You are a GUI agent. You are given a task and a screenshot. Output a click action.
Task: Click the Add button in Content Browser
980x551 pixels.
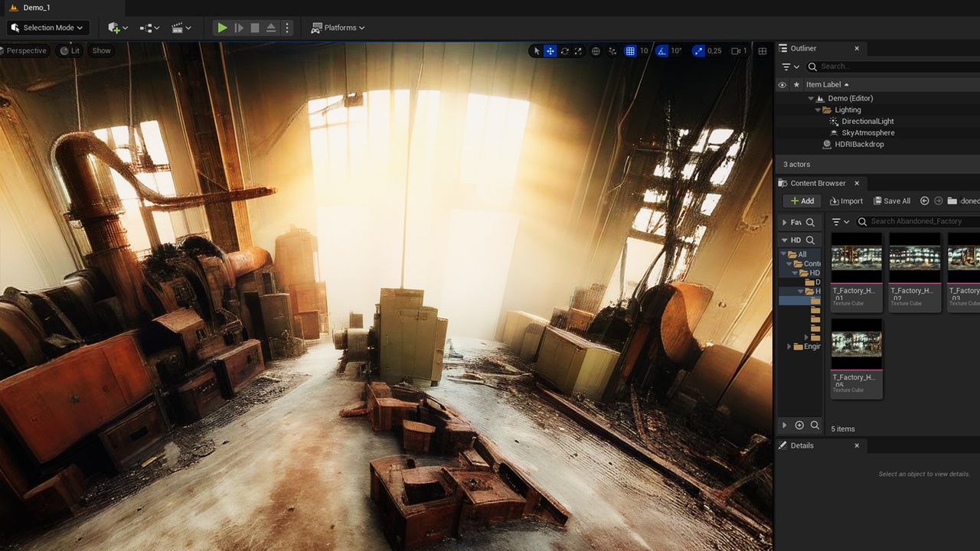(802, 201)
